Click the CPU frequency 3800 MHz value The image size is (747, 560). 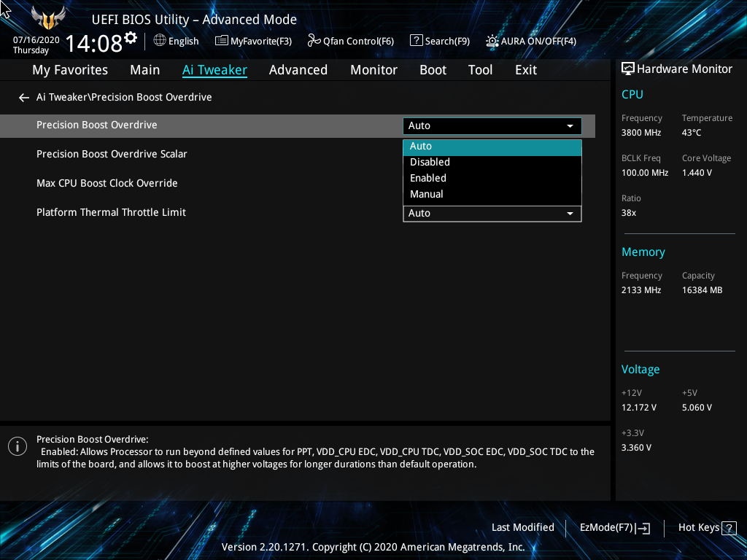[641, 133]
